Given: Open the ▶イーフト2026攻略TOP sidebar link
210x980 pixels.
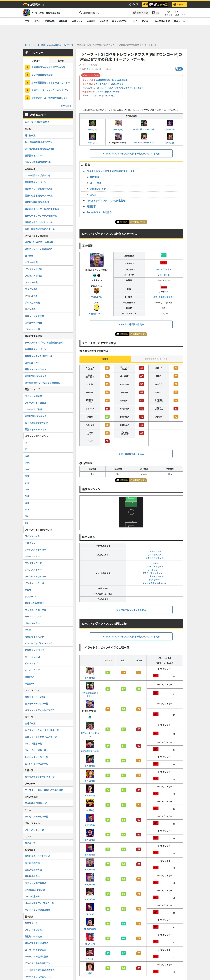Looking at the screenshot, I should pos(37,122).
